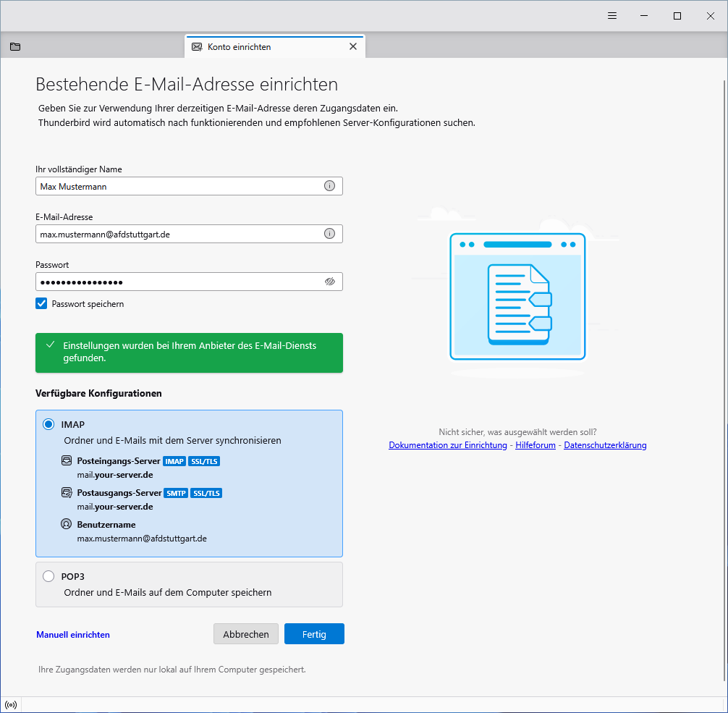Open the Hilfeforum link
This screenshot has height=713, width=728.
[x=535, y=445]
